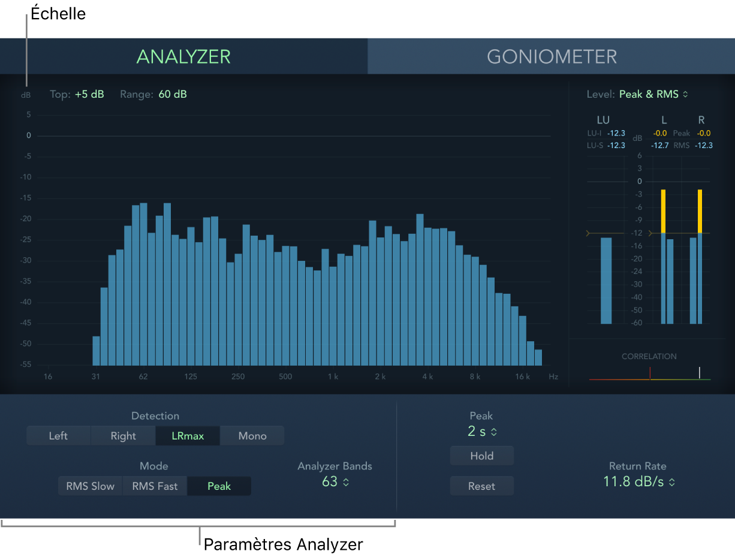735x560 pixels.
Task: Select Left channel detection
Action: pos(58,435)
